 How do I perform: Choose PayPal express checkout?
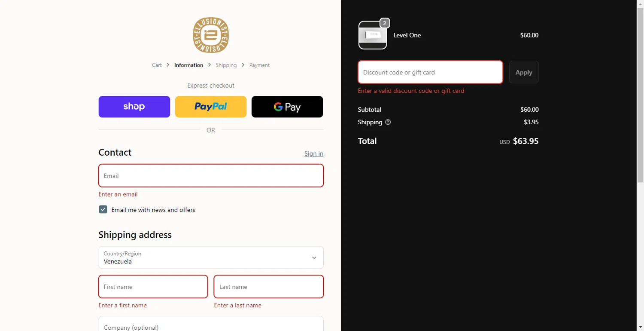click(211, 107)
